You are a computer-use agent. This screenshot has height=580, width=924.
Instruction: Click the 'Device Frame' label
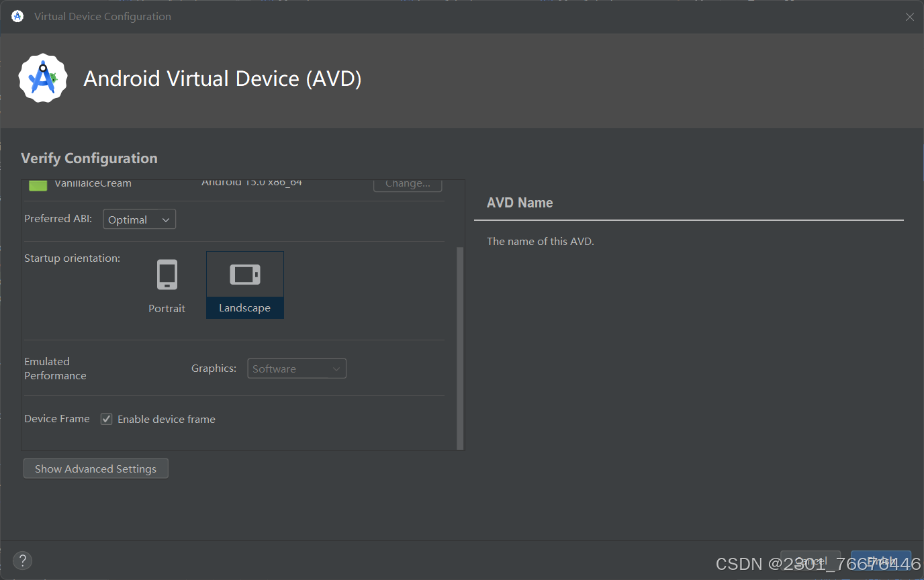(57, 418)
